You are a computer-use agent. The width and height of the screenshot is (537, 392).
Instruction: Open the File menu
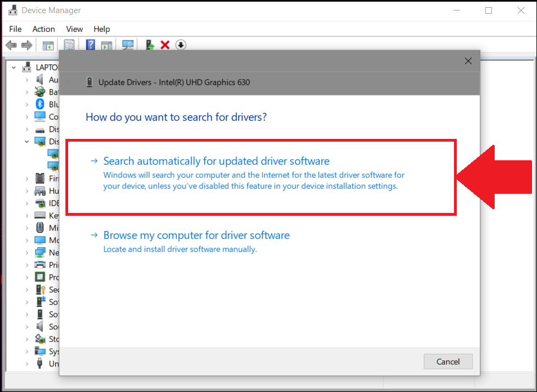click(x=15, y=29)
